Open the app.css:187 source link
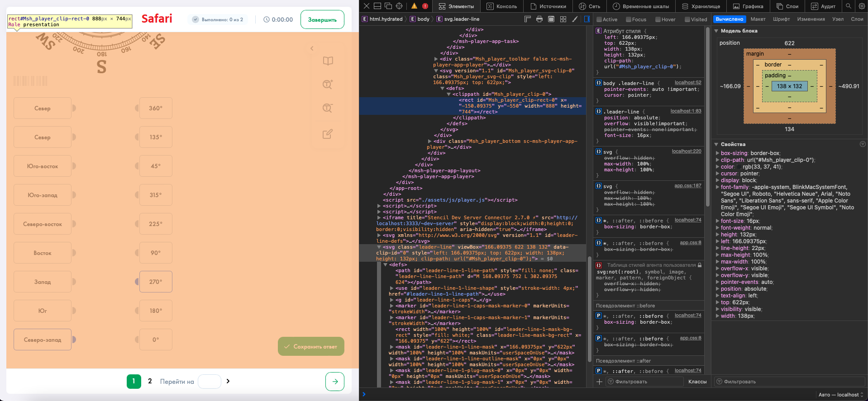 click(688, 186)
